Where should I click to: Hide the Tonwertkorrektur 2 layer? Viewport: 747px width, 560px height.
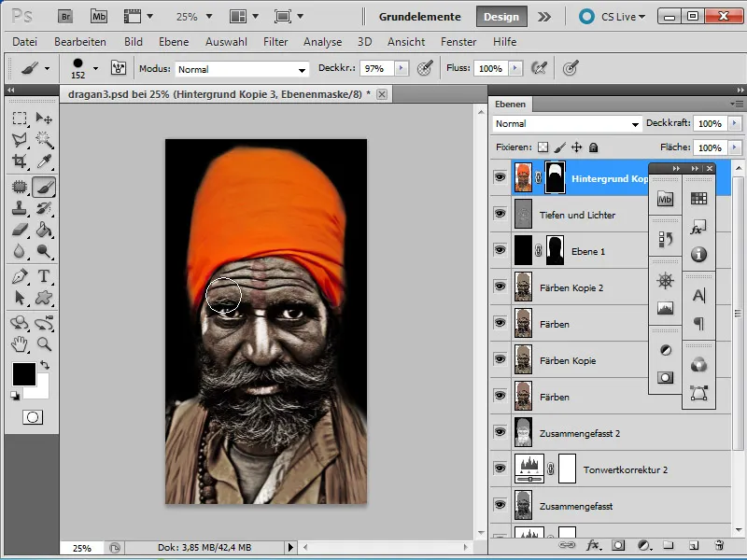coord(500,469)
